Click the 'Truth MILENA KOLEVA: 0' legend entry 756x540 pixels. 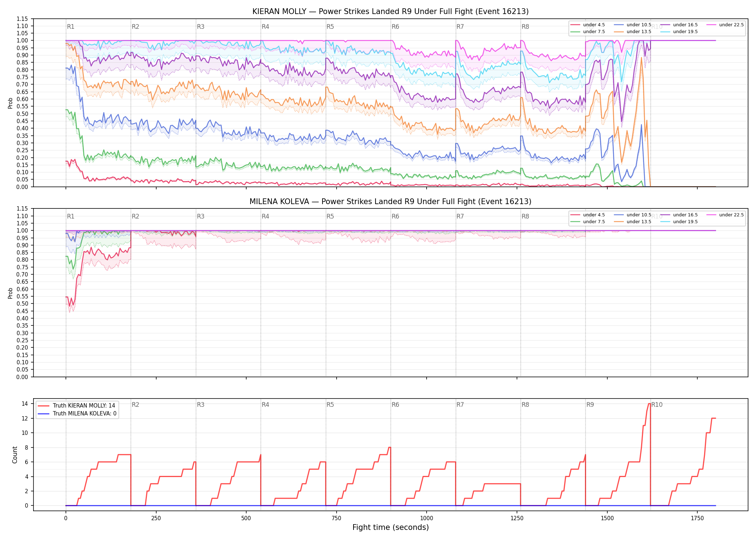[x=77, y=414]
